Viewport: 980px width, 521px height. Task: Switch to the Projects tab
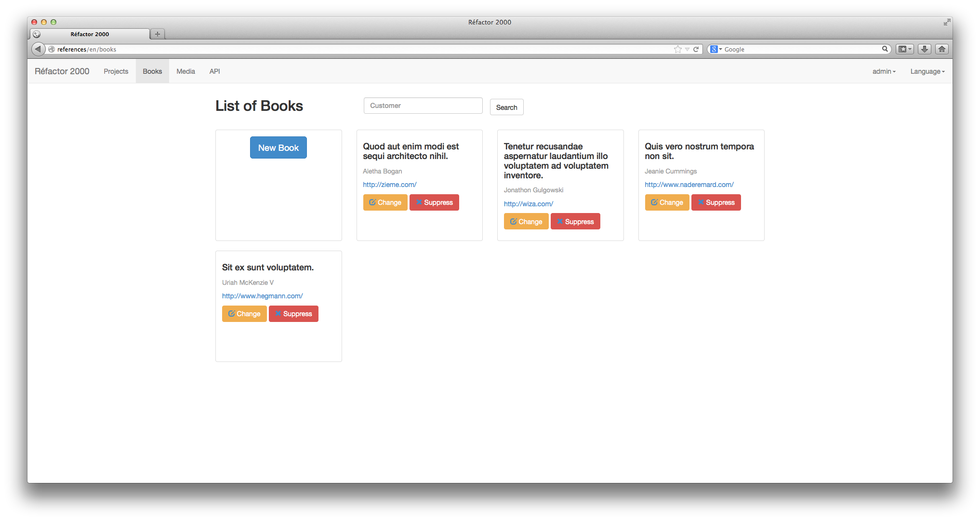click(x=116, y=71)
